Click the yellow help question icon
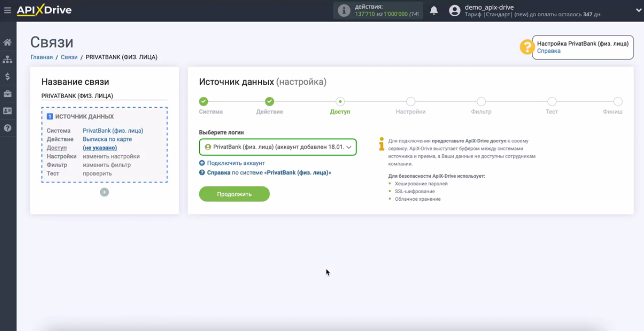This screenshot has height=331, width=644. (527, 47)
